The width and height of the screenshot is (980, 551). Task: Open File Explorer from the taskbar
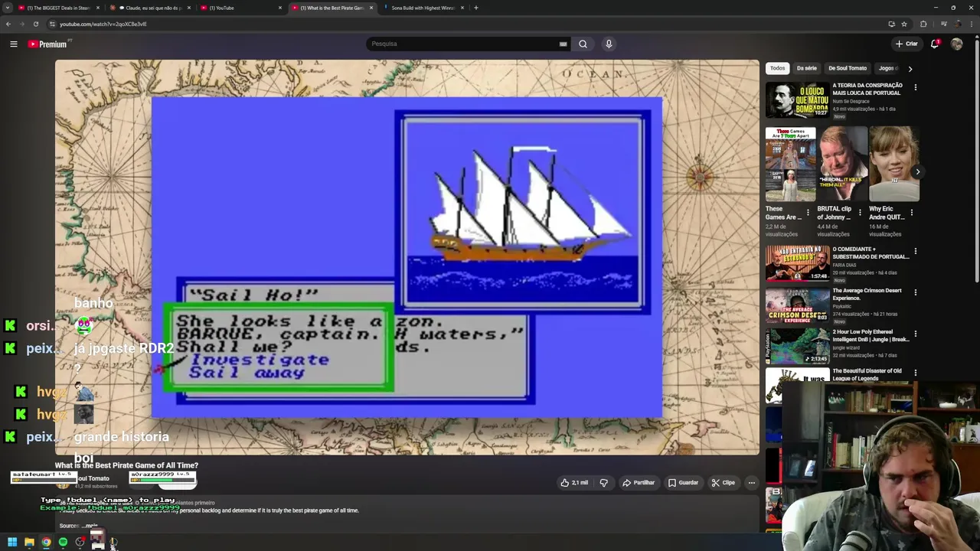coord(29,542)
